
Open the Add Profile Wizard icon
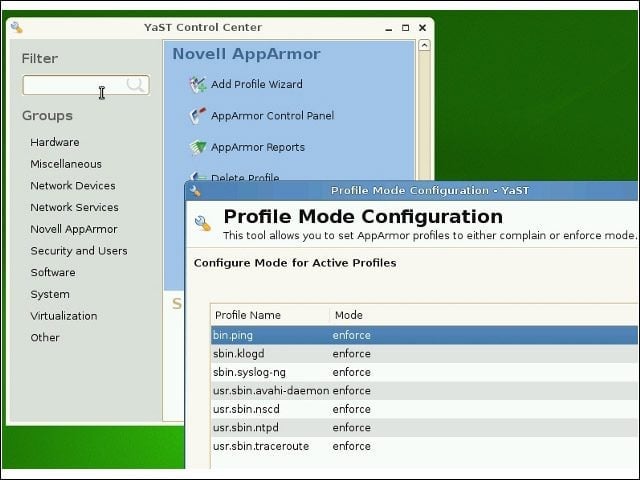198,84
